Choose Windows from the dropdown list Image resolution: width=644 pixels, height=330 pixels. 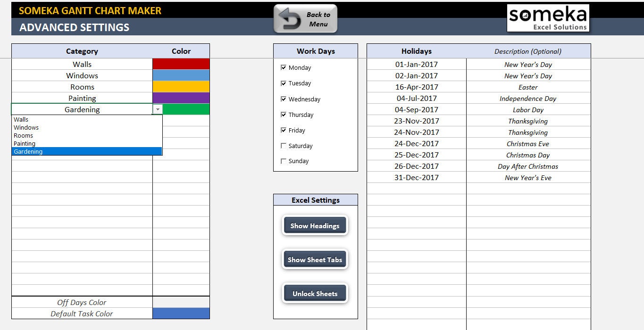coord(87,128)
